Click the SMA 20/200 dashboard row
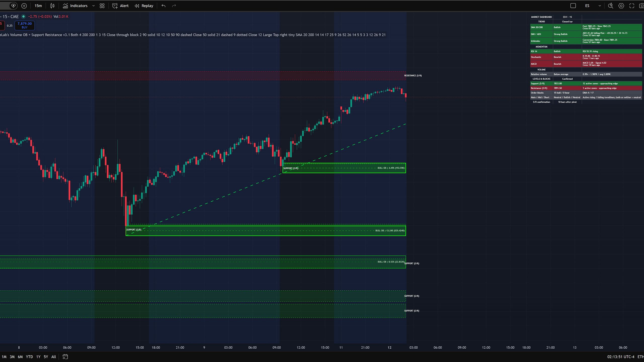This screenshot has width=644, height=362. pos(586,27)
